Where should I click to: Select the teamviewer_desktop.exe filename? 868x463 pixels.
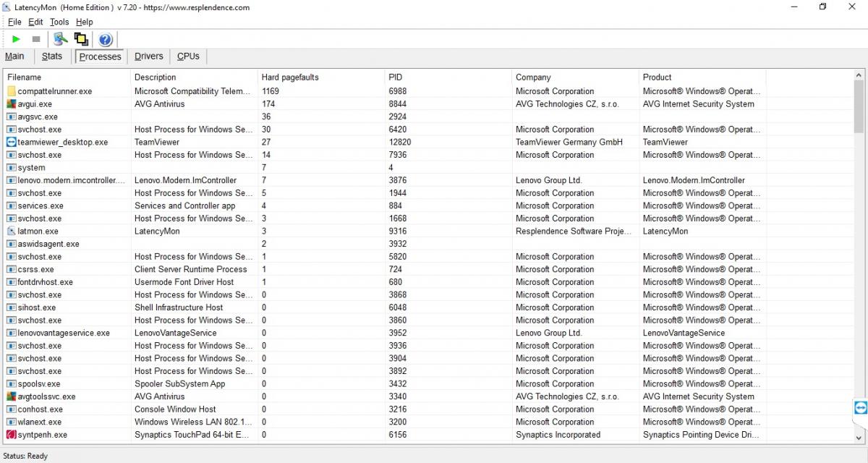[x=63, y=143]
